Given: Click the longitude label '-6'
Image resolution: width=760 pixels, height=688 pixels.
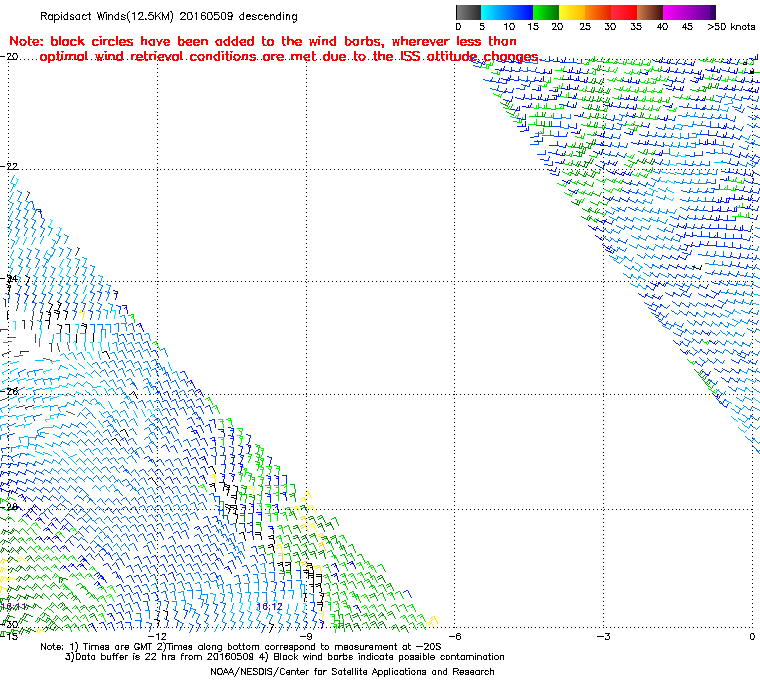Looking at the screenshot, I should pyautogui.click(x=455, y=636).
